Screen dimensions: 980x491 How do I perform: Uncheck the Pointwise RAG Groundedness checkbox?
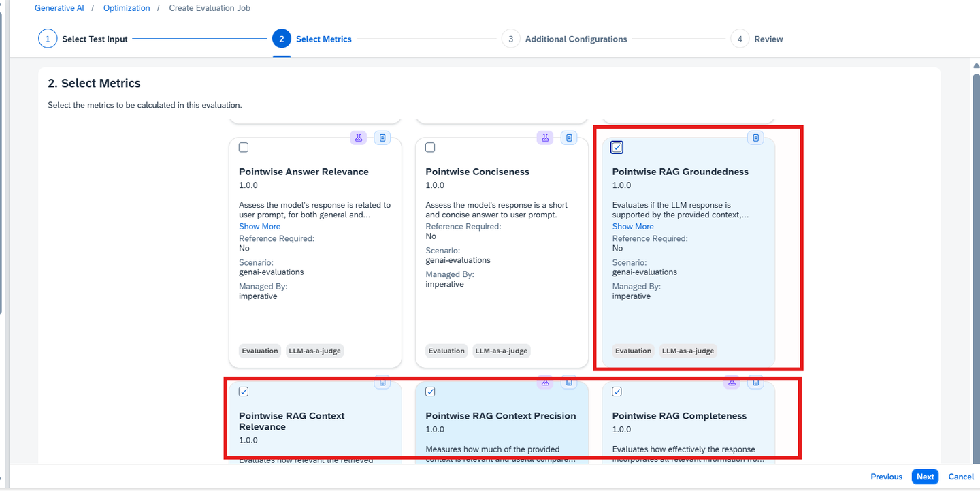coord(617,147)
